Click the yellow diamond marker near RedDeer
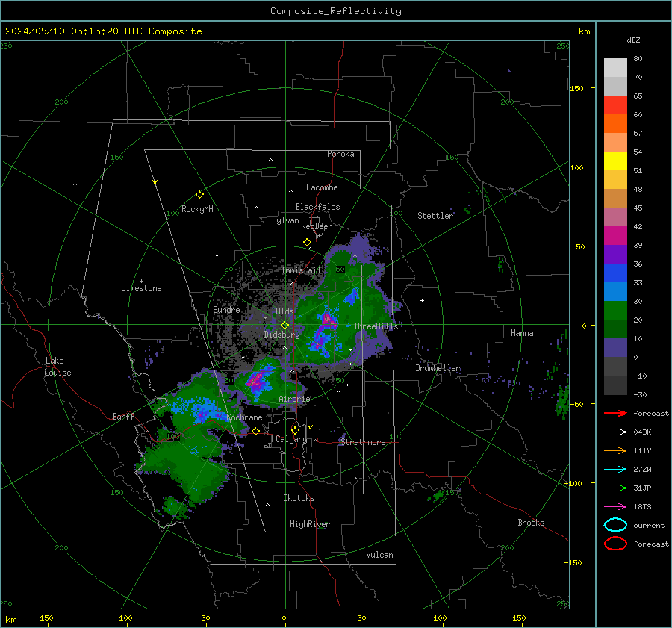672x628 pixels. click(308, 243)
